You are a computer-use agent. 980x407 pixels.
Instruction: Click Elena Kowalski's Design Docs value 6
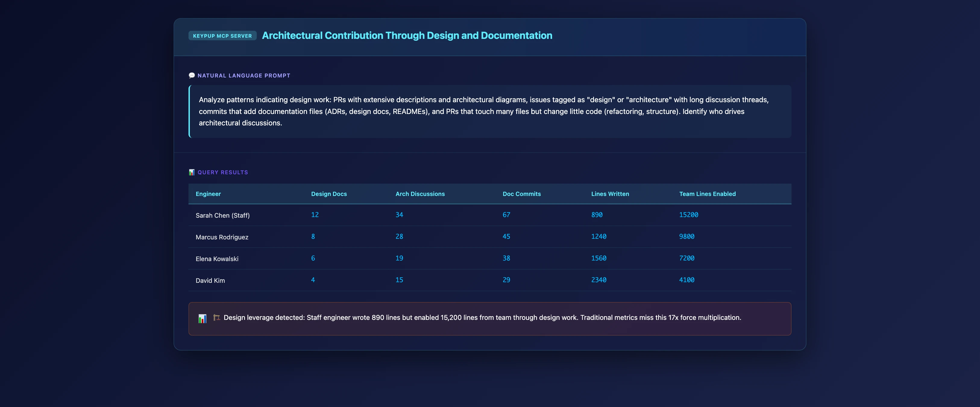[313, 258]
